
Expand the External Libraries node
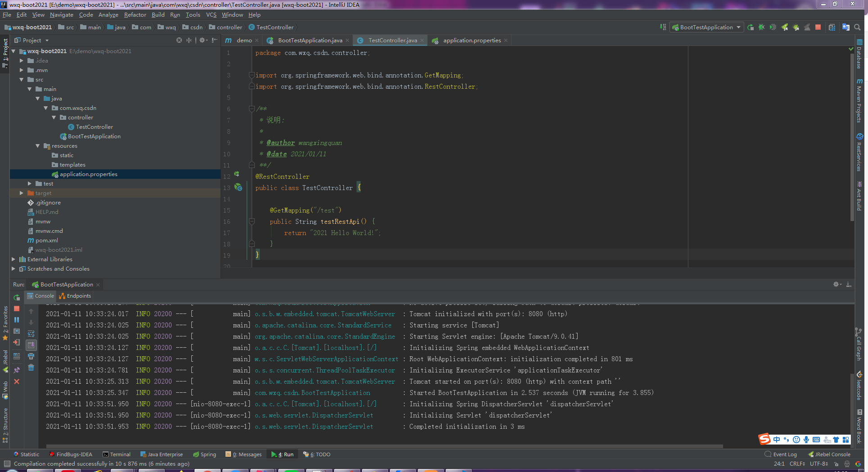(13, 259)
